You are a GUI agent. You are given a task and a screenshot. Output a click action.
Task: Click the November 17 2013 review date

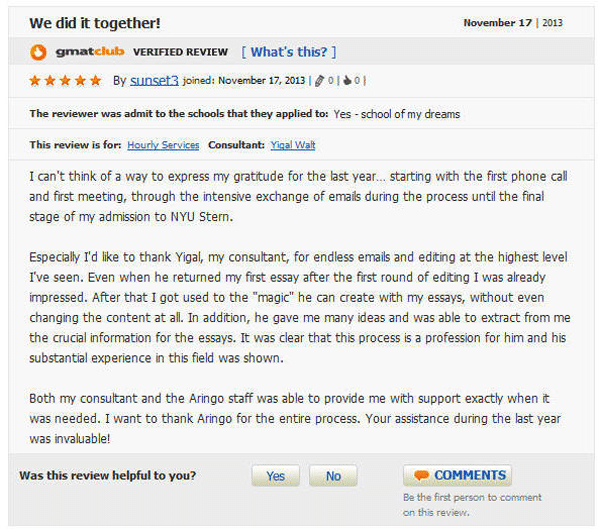513,23
